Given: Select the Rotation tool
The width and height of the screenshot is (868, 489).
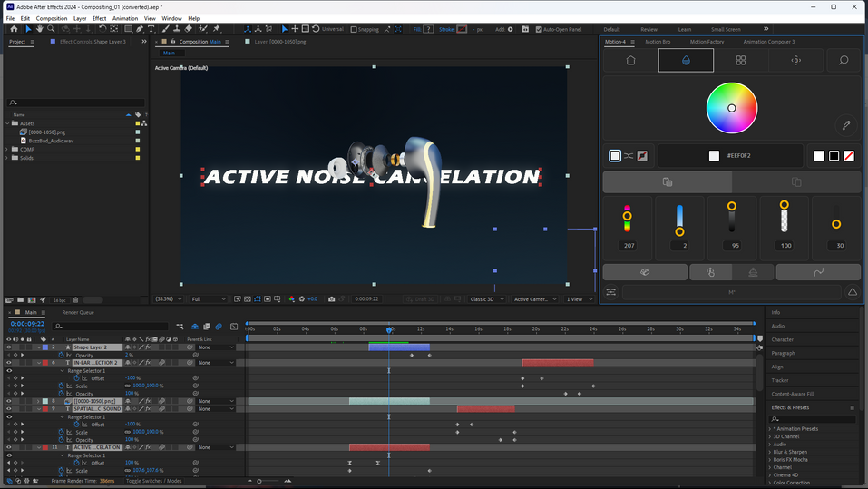Looking at the screenshot, I should click(x=103, y=29).
